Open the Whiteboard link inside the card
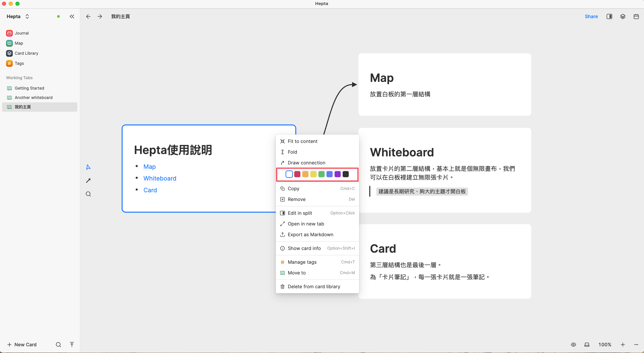 point(160,178)
